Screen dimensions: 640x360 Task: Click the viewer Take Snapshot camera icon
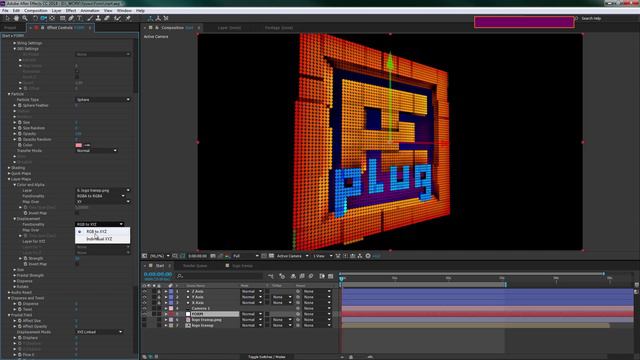(213, 256)
